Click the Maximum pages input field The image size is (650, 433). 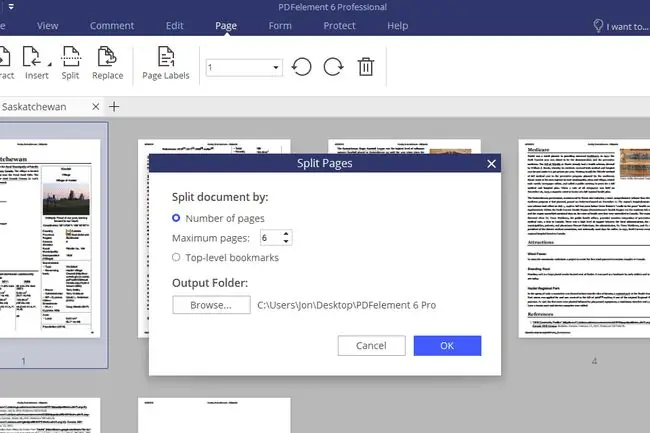coord(271,238)
